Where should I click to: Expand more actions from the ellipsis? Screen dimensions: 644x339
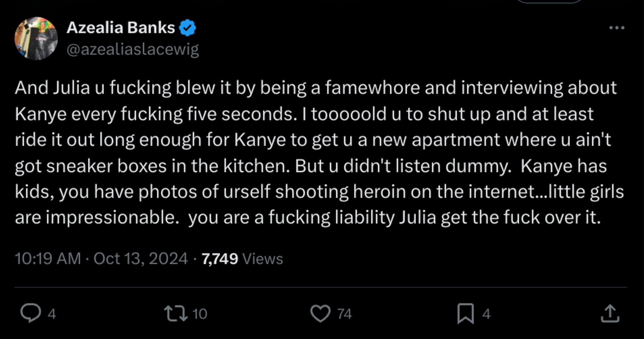pyautogui.click(x=617, y=27)
